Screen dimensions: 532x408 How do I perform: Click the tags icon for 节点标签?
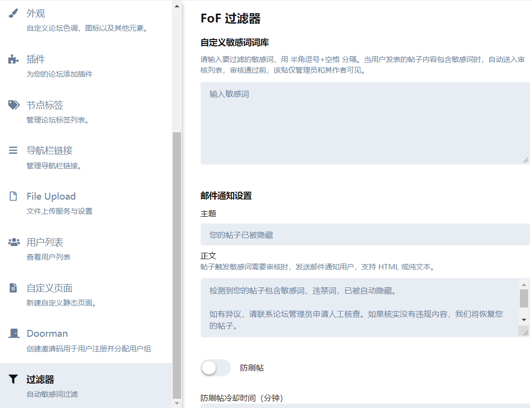pos(14,105)
